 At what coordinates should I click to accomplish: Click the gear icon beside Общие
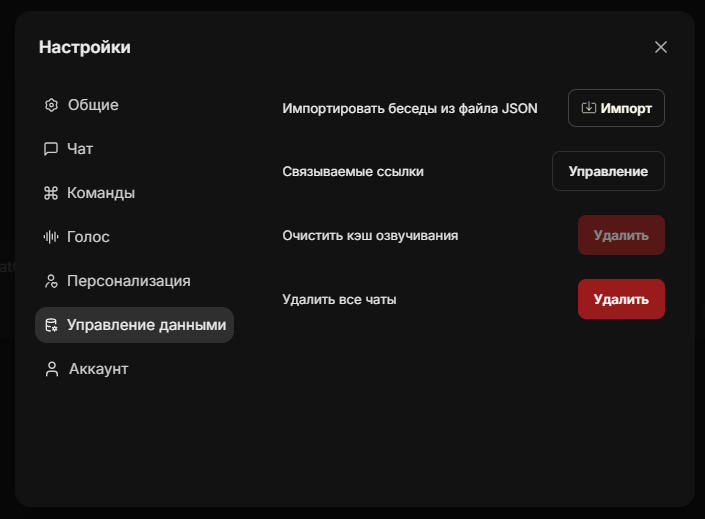point(51,105)
